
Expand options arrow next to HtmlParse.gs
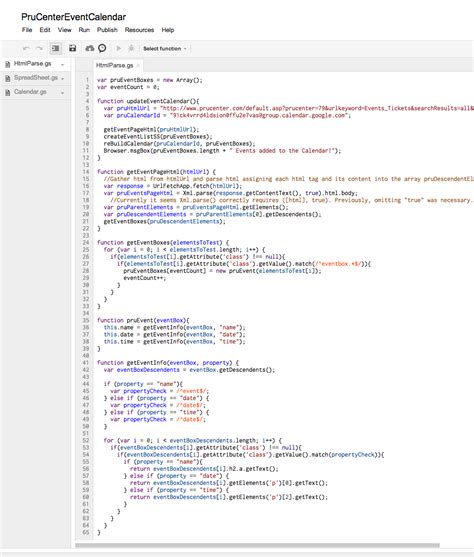(x=63, y=65)
